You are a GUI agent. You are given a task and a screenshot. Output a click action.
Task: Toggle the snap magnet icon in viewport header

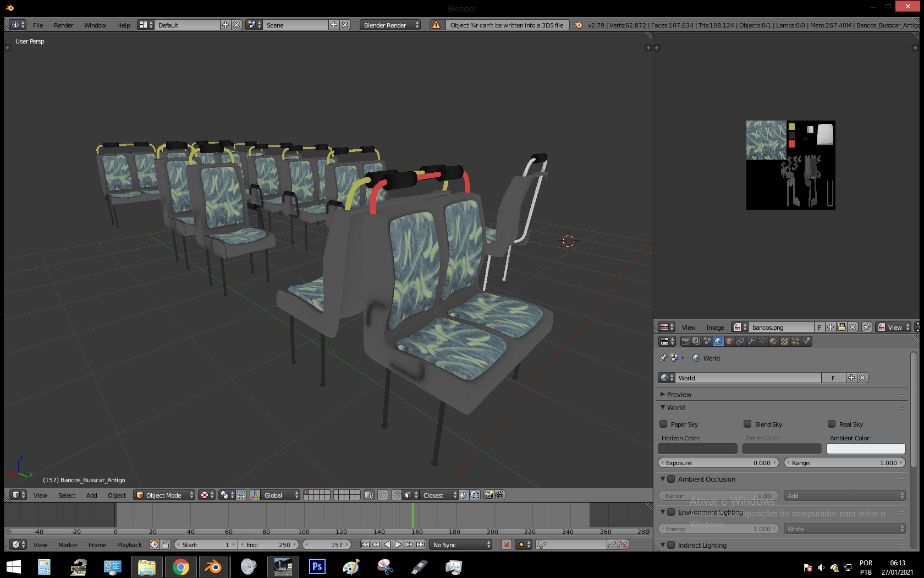pos(396,495)
